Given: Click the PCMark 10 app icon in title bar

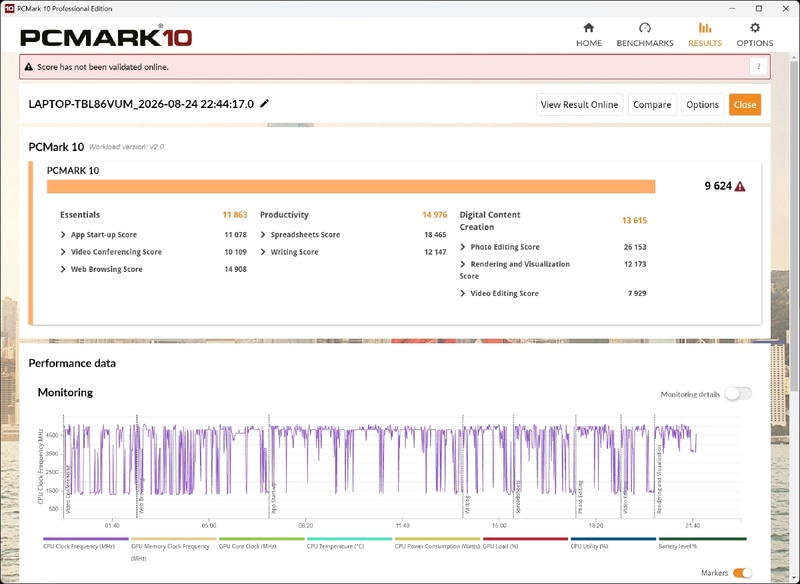Looking at the screenshot, I should [9, 8].
